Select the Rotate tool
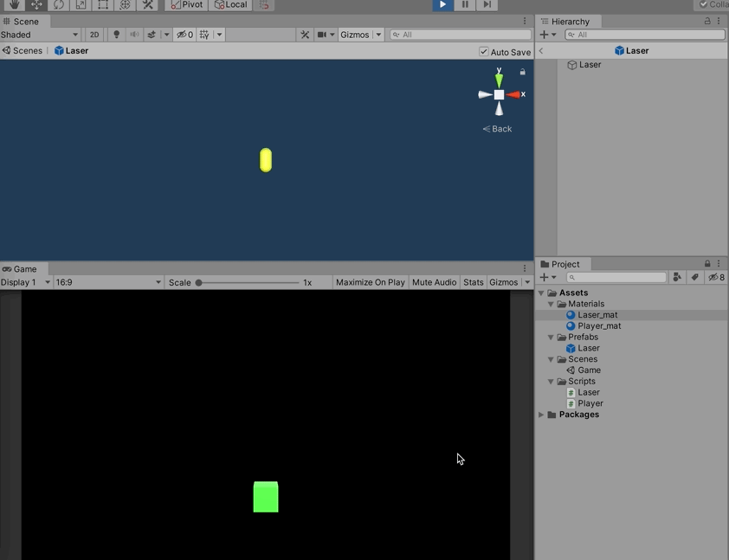 coord(58,4)
